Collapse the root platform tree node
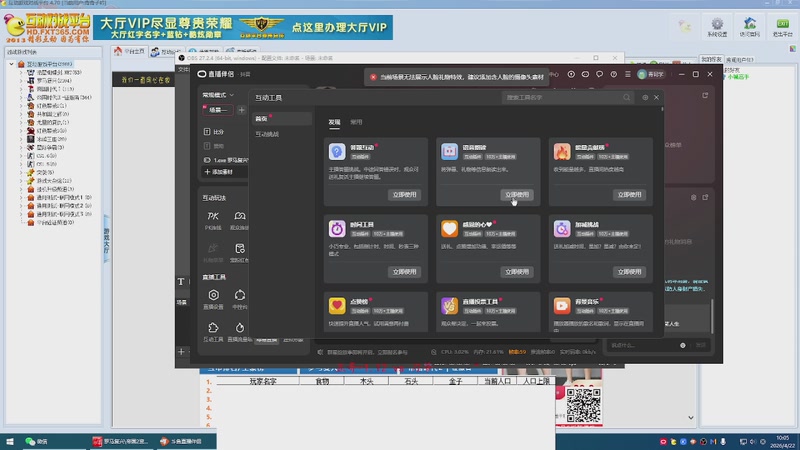 point(11,64)
